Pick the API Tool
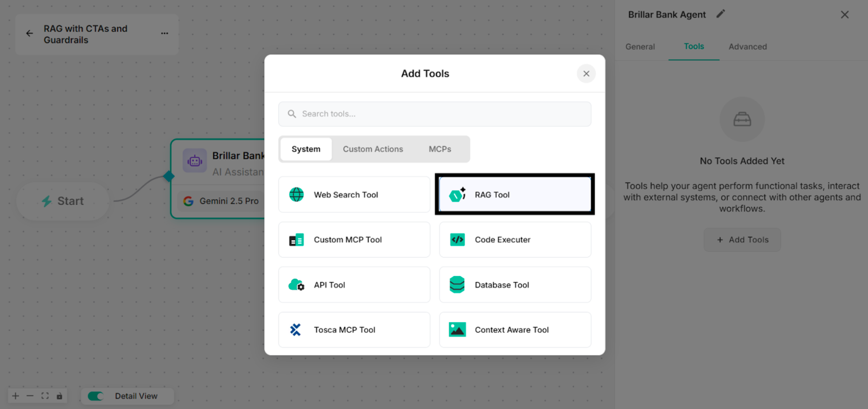868x409 pixels. [x=354, y=284]
